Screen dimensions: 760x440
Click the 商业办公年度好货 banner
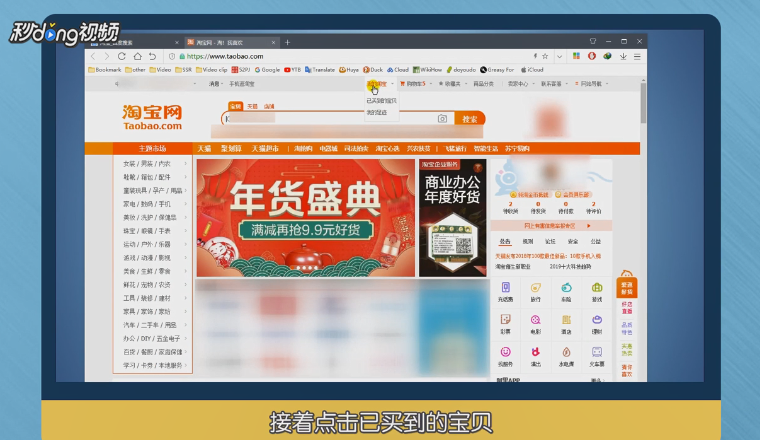452,218
